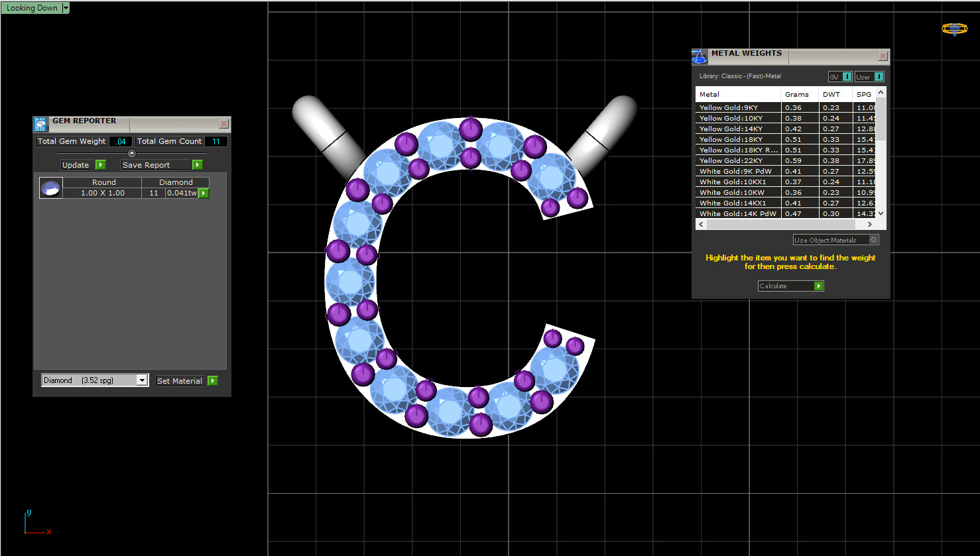980x556 pixels.
Task: Toggle the GV library switch
Action: coord(840,77)
